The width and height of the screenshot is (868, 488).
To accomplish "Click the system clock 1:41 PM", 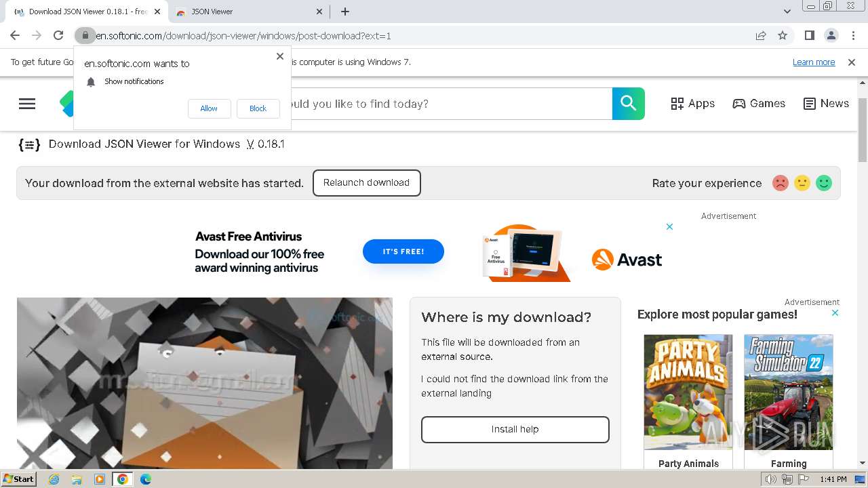I will coord(833,479).
